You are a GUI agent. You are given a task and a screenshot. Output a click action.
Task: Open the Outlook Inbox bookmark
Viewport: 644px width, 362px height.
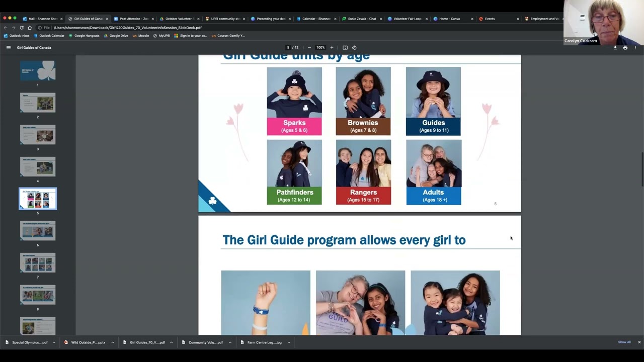(x=17, y=36)
